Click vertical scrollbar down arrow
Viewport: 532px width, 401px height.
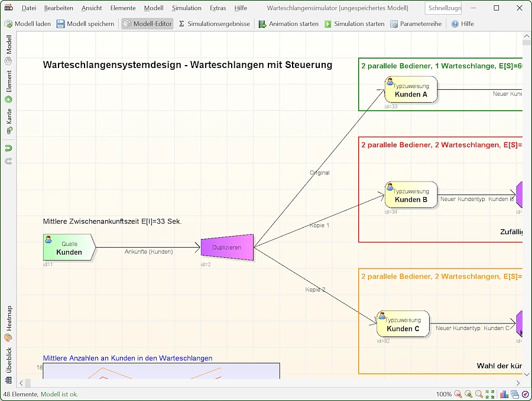coord(527,374)
